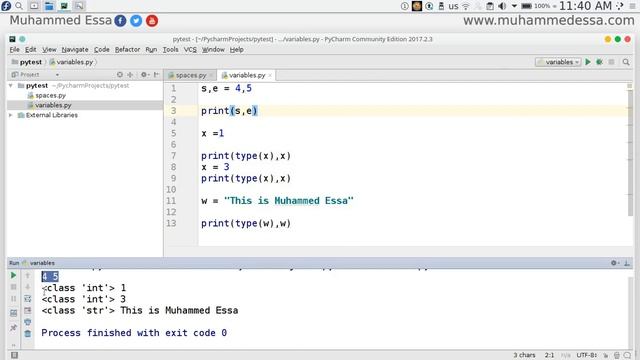Image resolution: width=640 pixels, height=360 pixels.
Task: Open the Wi-Fi network indicator
Action: pyautogui.click(x=465, y=6)
